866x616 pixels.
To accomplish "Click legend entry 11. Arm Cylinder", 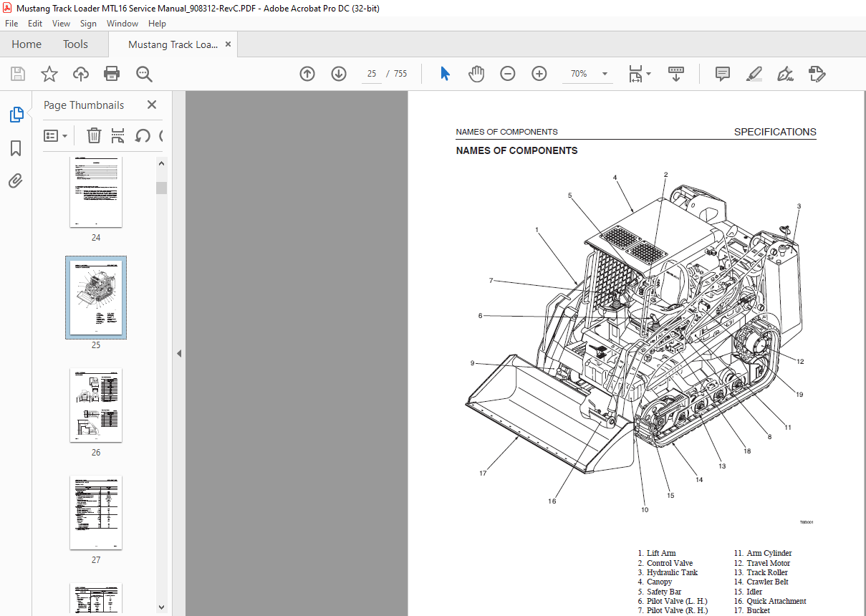I will coord(763,553).
